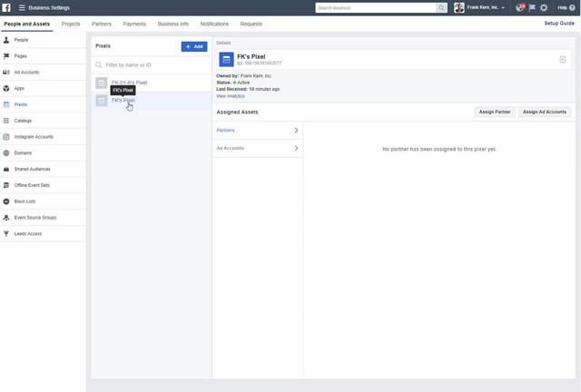This screenshot has height=392, width=581.
Task: Select the FK-01-A's Pixel list entry
Action: point(152,83)
